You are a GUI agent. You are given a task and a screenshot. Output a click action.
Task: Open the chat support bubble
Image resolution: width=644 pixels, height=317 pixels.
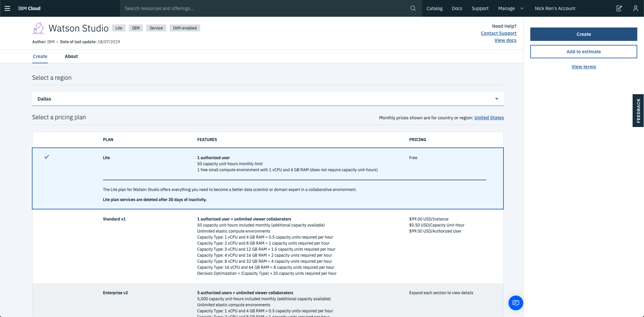pyautogui.click(x=516, y=303)
